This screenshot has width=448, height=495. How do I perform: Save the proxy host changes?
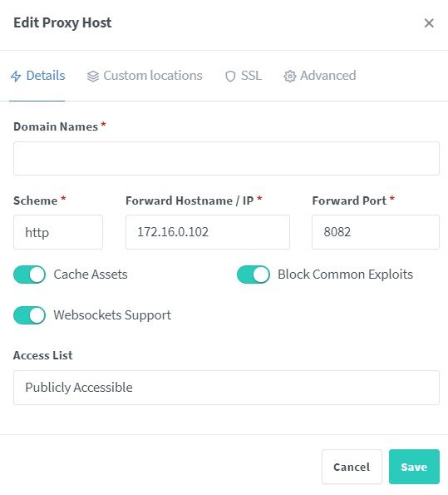(414, 467)
